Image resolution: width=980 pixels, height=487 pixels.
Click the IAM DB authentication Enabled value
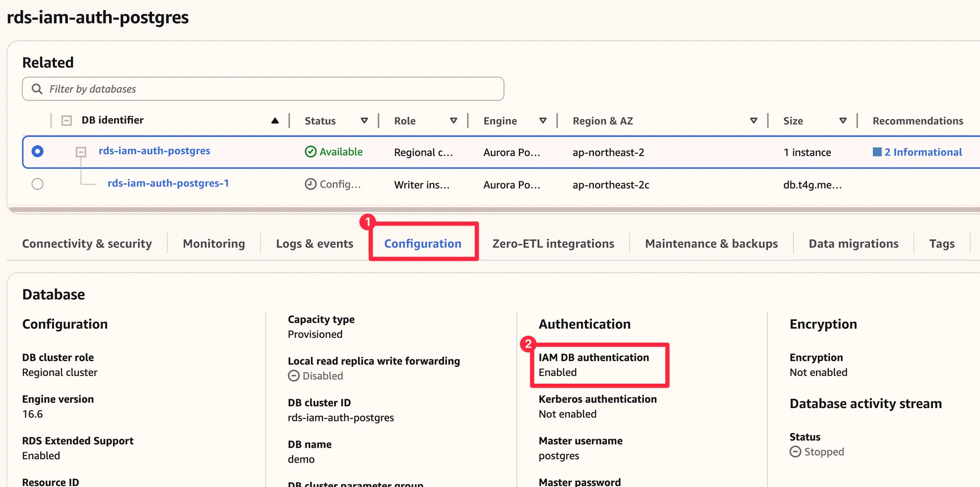tap(558, 372)
